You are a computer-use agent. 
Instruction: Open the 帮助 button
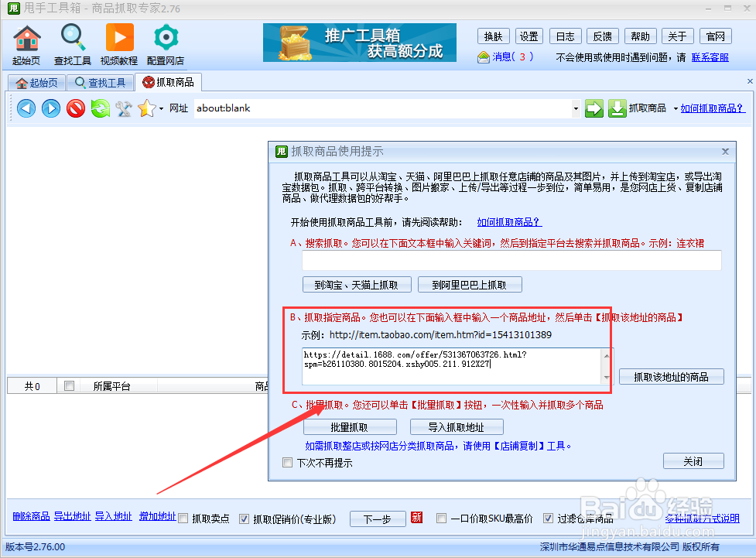pos(640,36)
